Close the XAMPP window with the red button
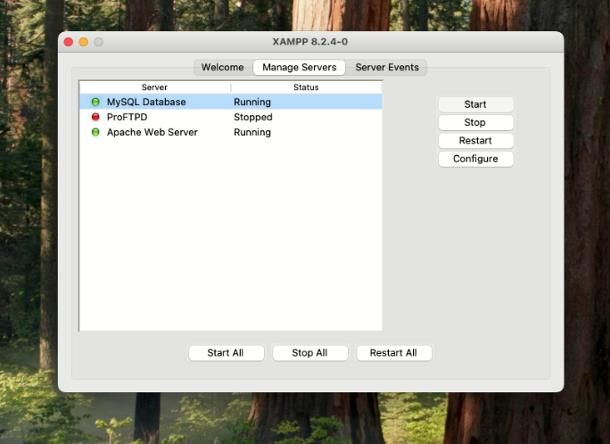 pos(68,42)
